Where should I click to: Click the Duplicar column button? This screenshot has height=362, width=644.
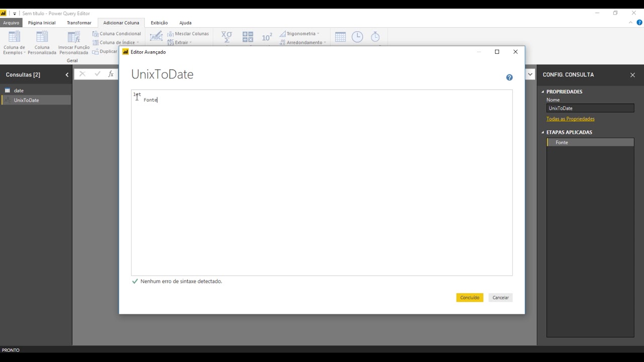(106, 51)
